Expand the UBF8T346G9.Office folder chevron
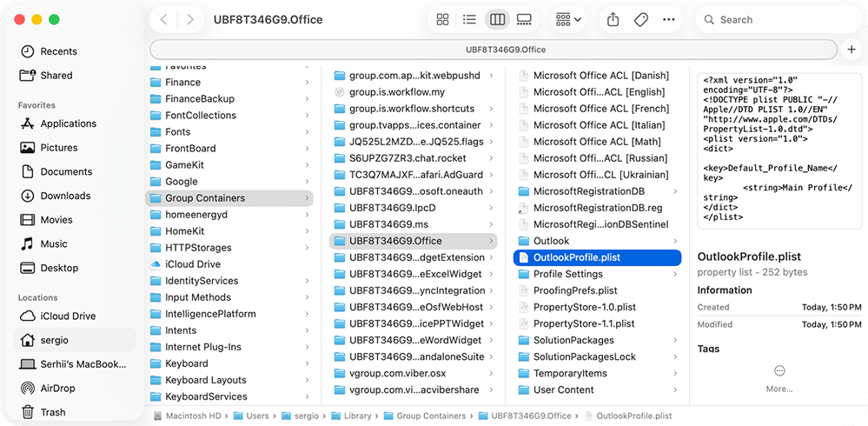Screen dimensions: 868x426 click(x=491, y=241)
